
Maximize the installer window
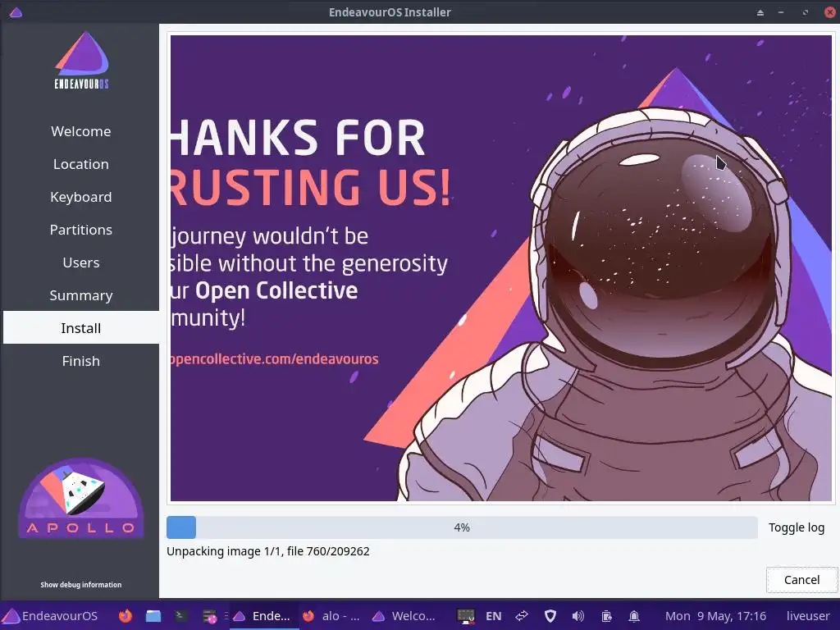click(x=806, y=12)
